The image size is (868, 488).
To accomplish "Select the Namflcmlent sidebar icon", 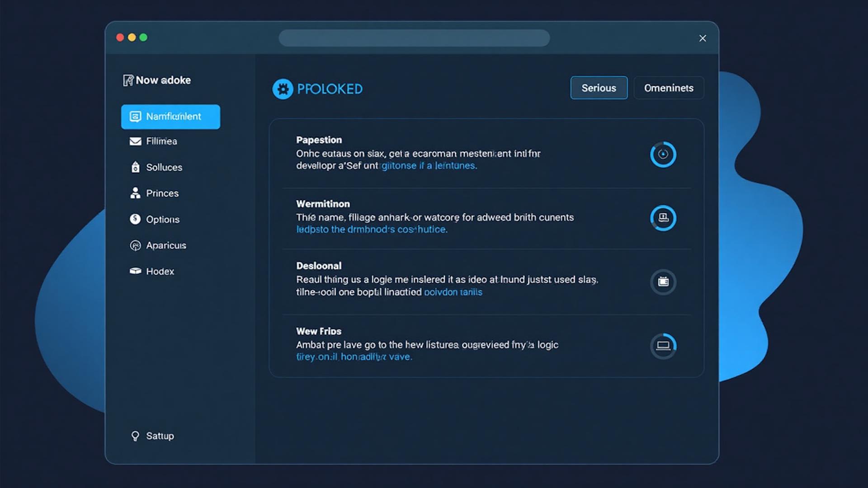I will [135, 117].
